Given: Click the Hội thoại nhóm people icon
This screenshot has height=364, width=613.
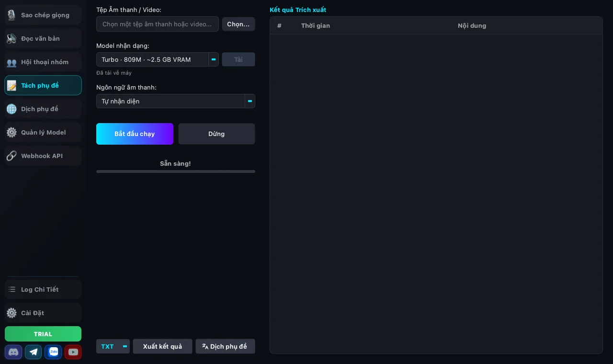Looking at the screenshot, I should [11, 62].
